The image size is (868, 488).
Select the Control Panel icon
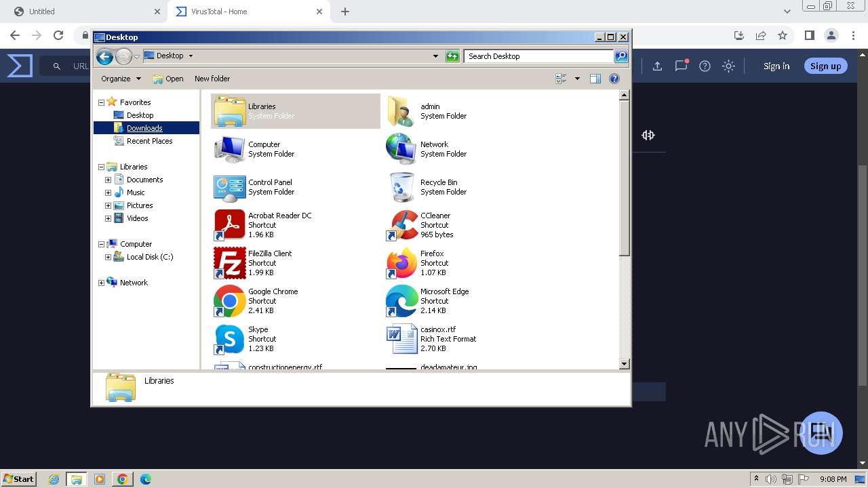[230, 187]
